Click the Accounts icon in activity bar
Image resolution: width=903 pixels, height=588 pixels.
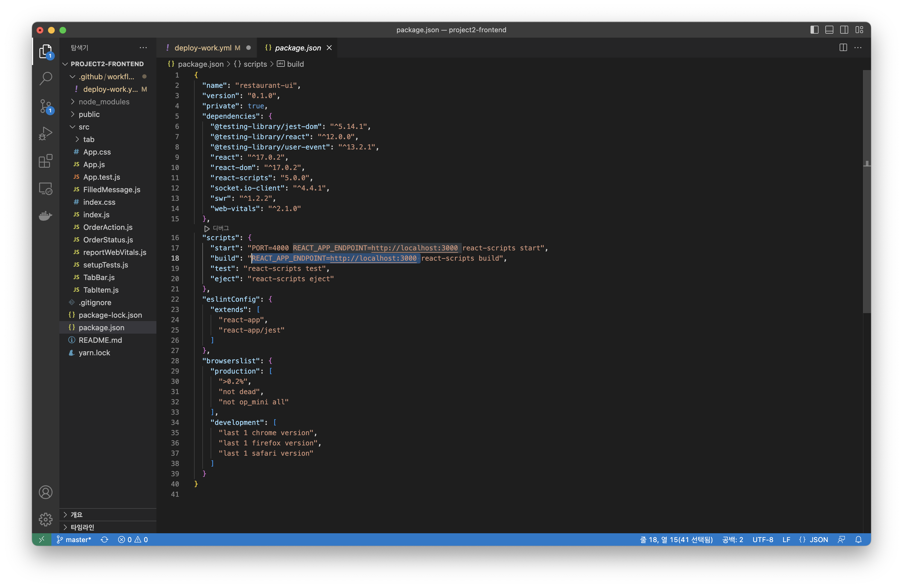pyautogui.click(x=46, y=492)
